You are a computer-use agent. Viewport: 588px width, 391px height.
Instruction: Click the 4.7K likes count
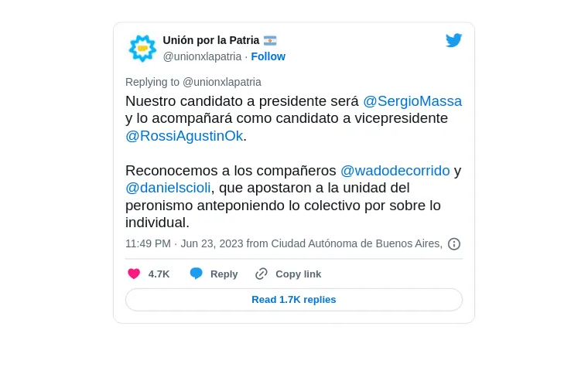click(x=159, y=274)
